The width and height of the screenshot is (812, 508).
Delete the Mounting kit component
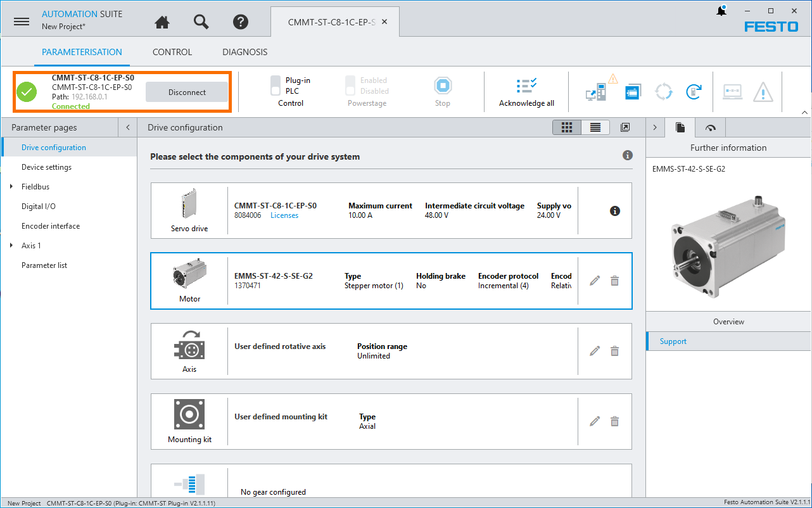614,421
